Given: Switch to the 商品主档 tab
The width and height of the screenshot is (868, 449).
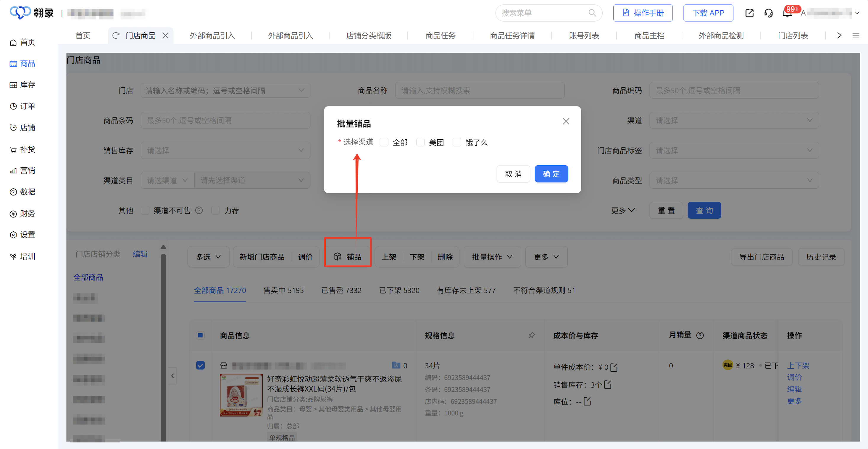Looking at the screenshot, I should click(649, 35).
